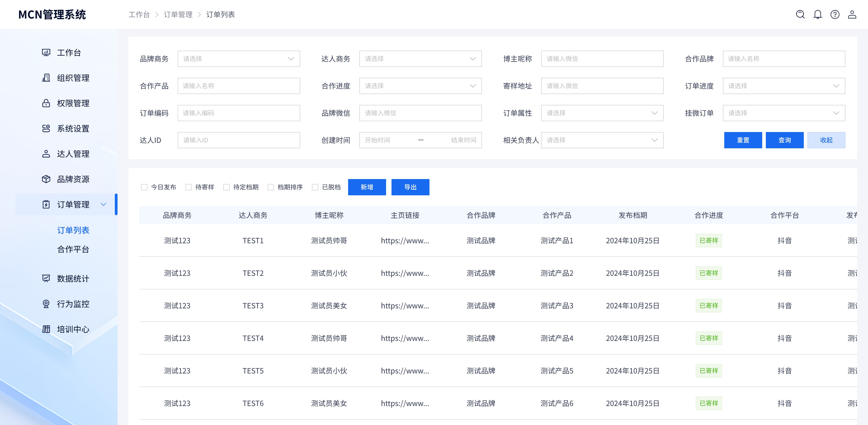
Task: Click the 品牌资源 box icon
Action: coord(46,179)
